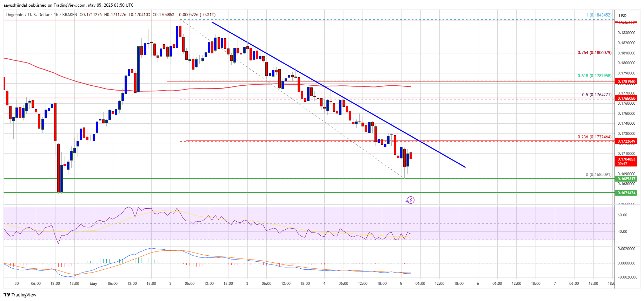
Task: Click the purple lightning bolt event icon
Action: click(x=410, y=200)
